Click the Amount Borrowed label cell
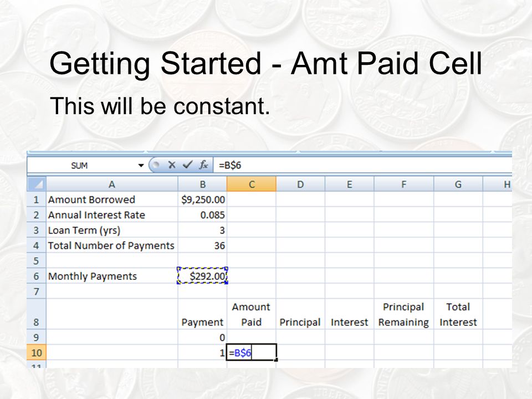 (112, 199)
